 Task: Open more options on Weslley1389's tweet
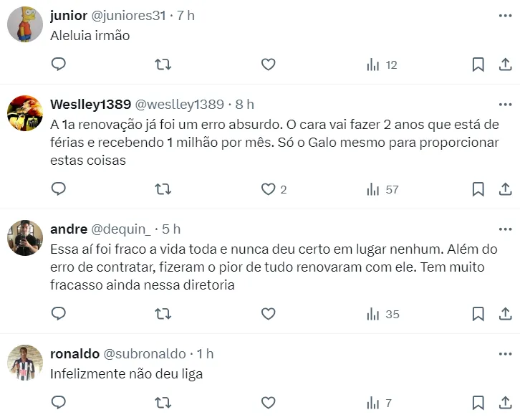504,105
